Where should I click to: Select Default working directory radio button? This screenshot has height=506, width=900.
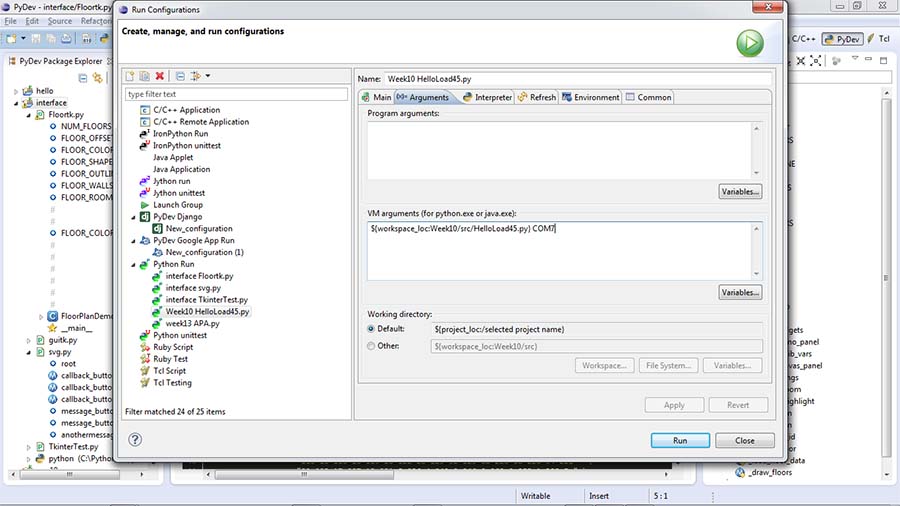pos(371,329)
